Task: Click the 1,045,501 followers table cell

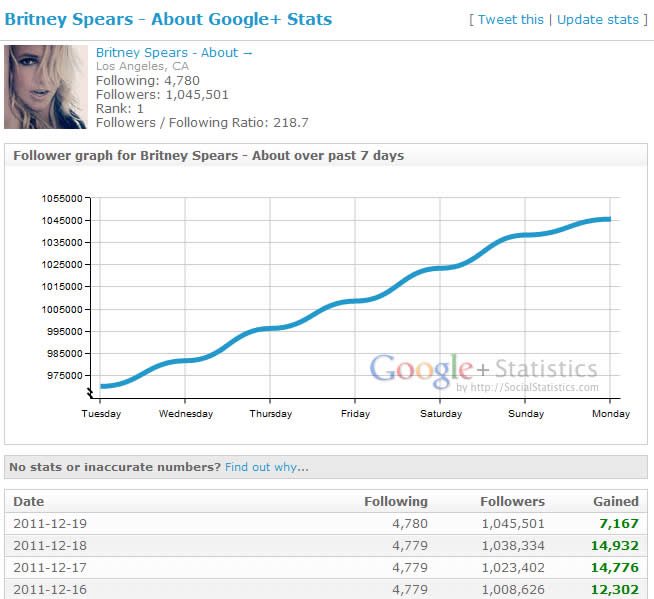Action: click(513, 523)
